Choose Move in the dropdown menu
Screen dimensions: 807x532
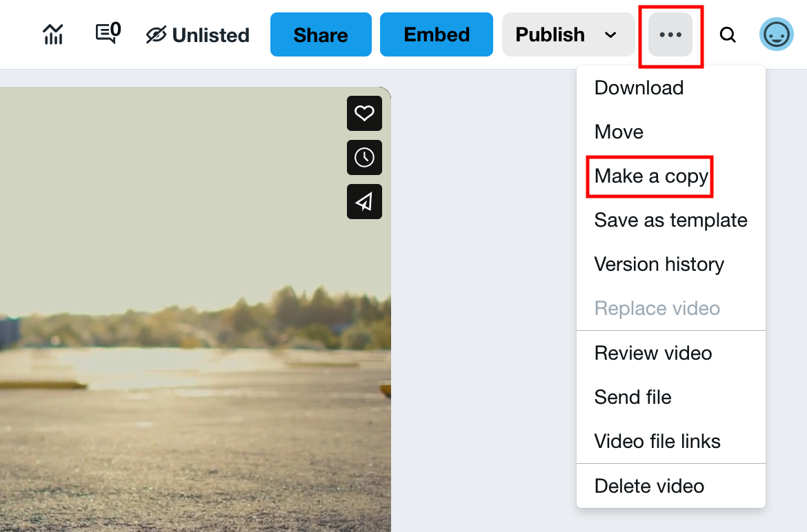tap(619, 132)
